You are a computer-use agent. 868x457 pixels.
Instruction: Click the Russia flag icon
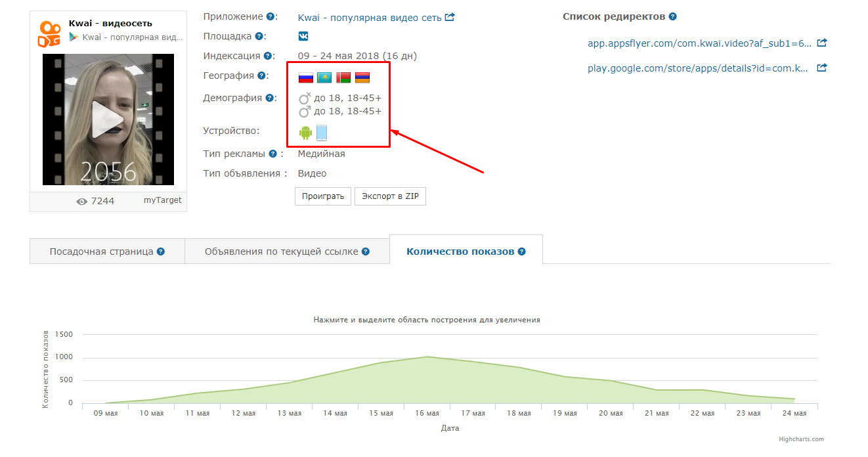pos(306,77)
